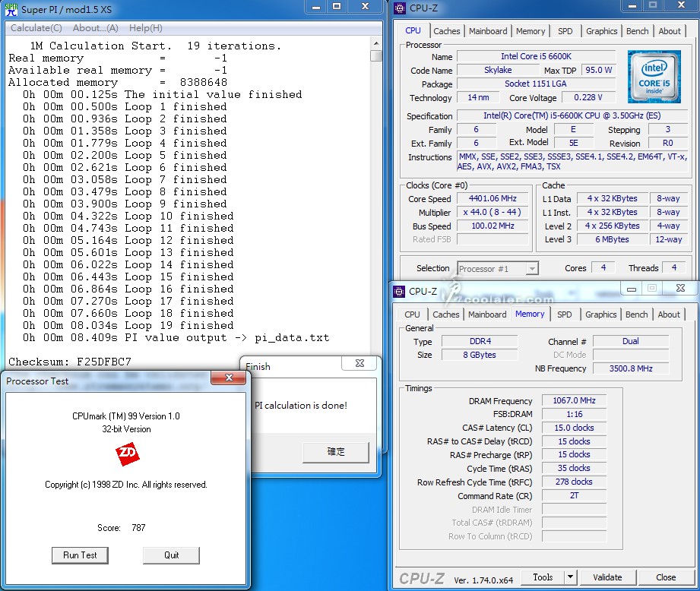Switch to Mainboard tab in upper CPU-Z window
This screenshot has width=700, height=591.
[488, 31]
